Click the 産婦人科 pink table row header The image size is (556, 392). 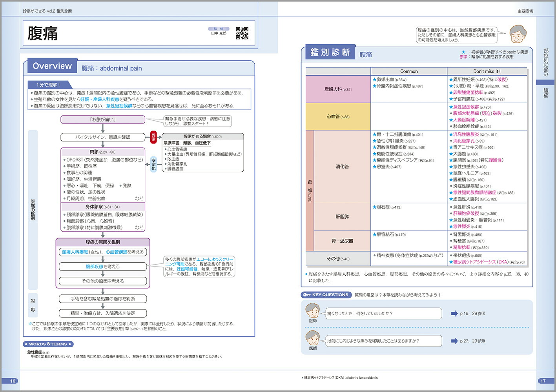coord(338,89)
